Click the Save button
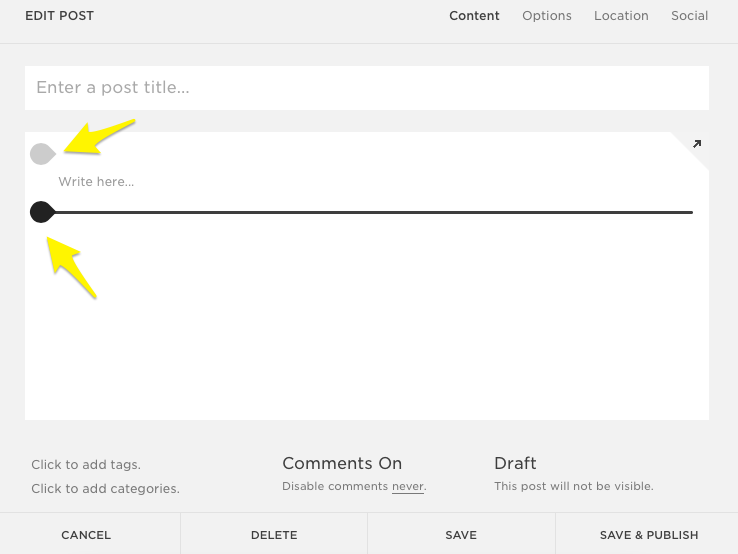738x554 pixels. (x=461, y=535)
